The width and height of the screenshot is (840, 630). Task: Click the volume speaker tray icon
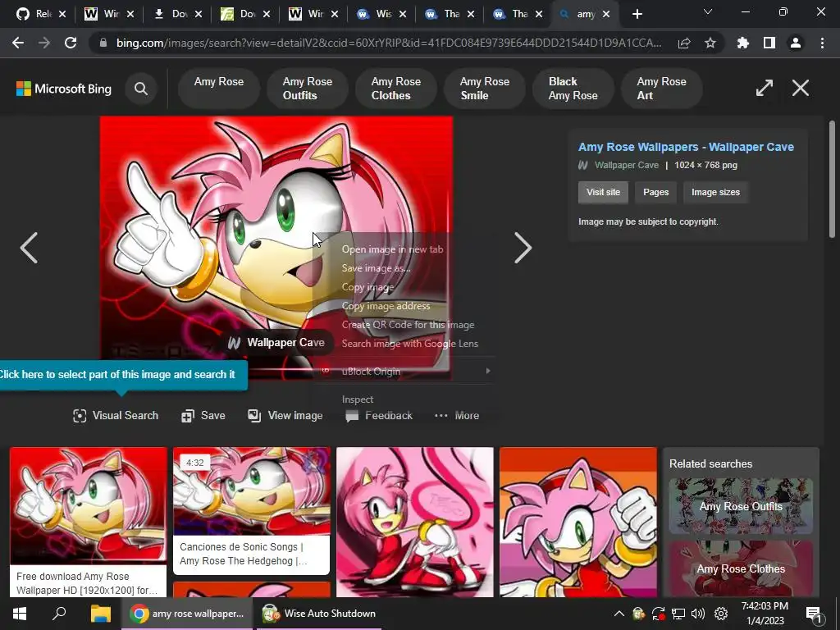pyautogui.click(x=698, y=614)
